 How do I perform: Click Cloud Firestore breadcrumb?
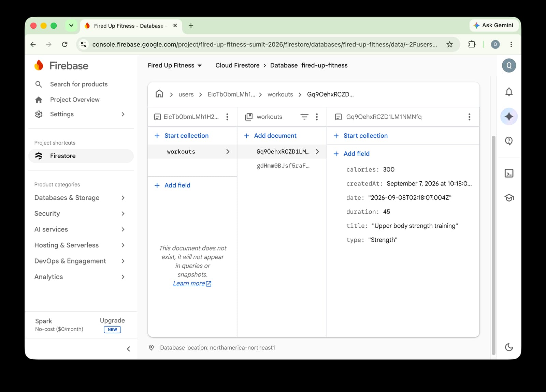pyautogui.click(x=238, y=65)
